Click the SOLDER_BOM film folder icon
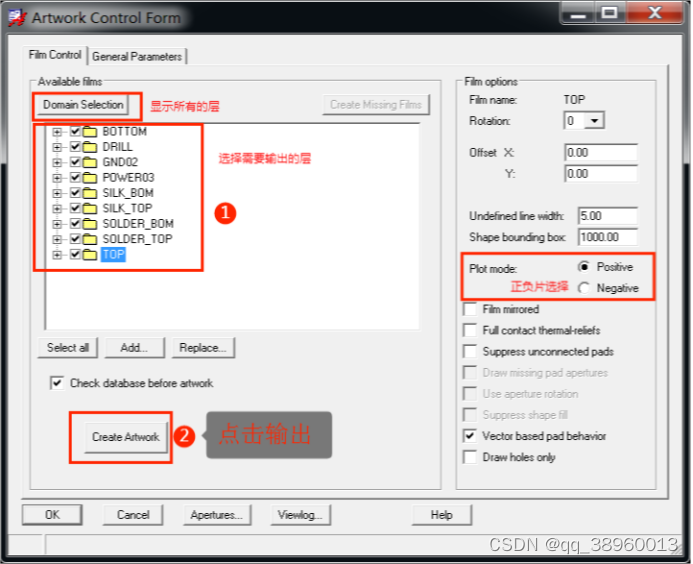 point(89,224)
